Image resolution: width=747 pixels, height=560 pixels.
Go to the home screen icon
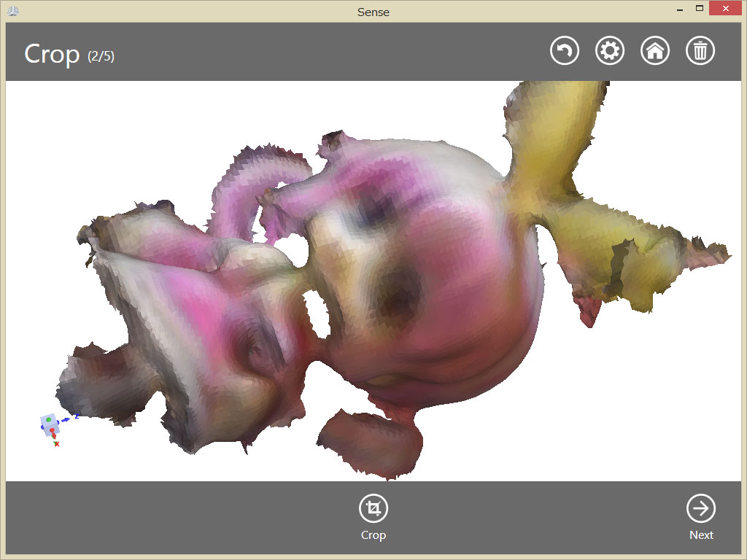coord(655,50)
